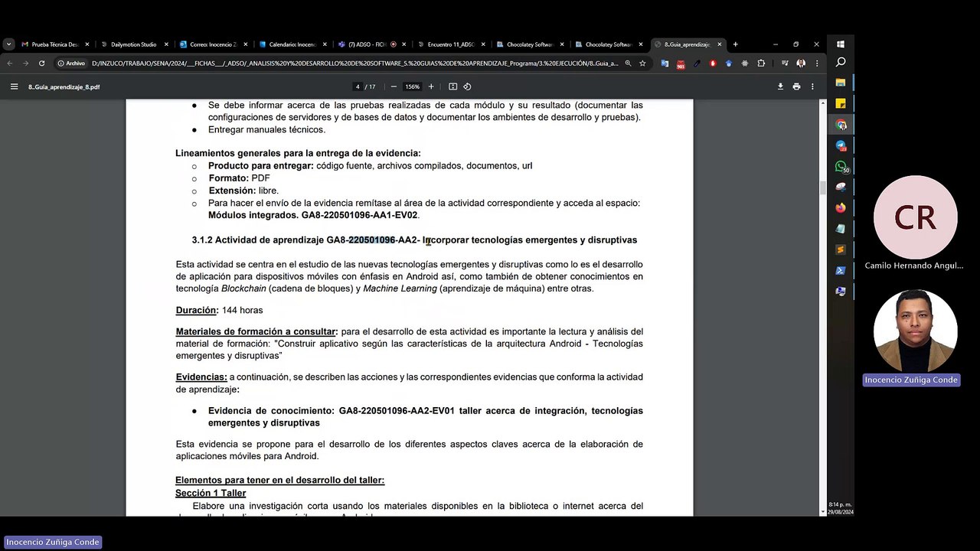Open WhatsApp from taskbar
This screenshot has width=980, height=551.
point(841,166)
